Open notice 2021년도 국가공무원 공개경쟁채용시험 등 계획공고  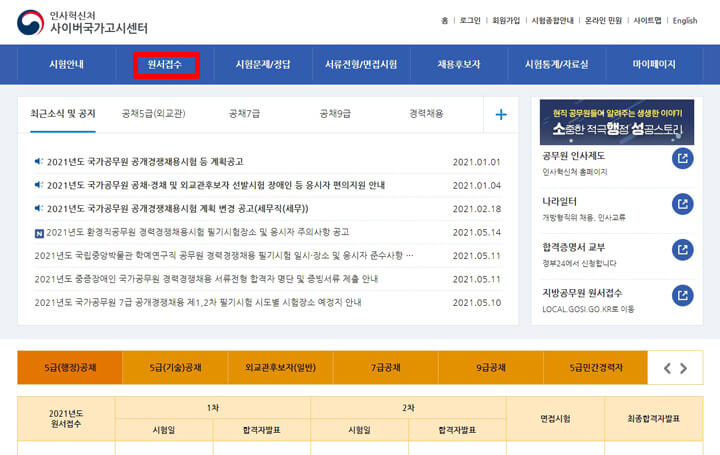click(145, 162)
